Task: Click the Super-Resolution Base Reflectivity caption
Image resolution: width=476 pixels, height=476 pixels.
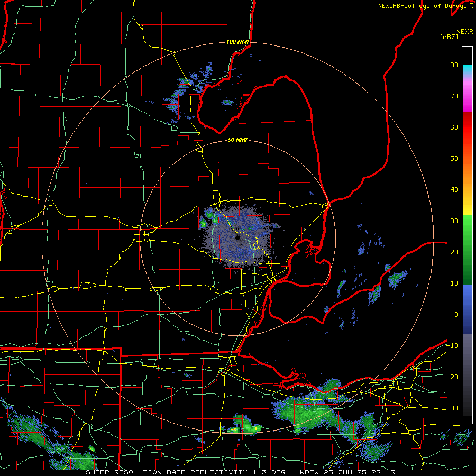Action: tap(167, 472)
